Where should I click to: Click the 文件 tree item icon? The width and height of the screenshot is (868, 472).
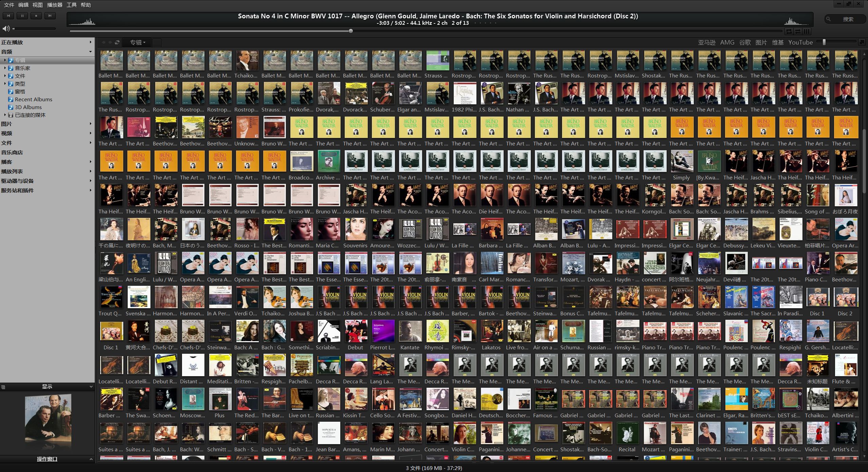pos(11,76)
